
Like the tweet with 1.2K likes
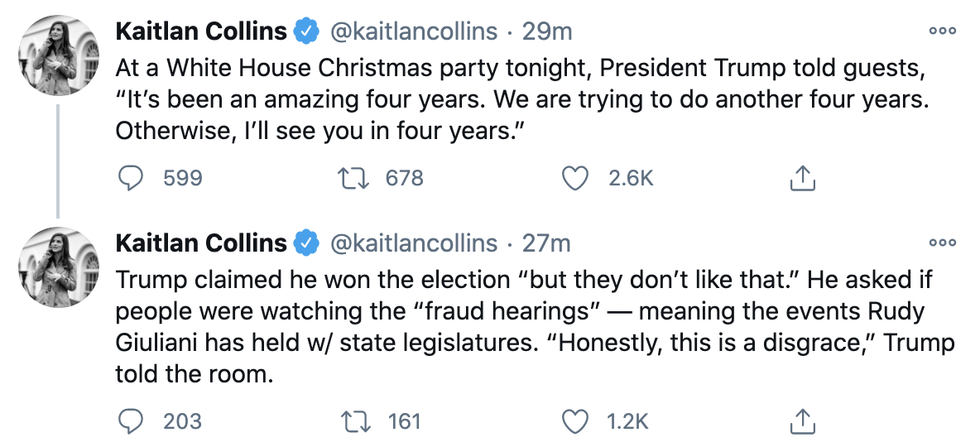574,421
